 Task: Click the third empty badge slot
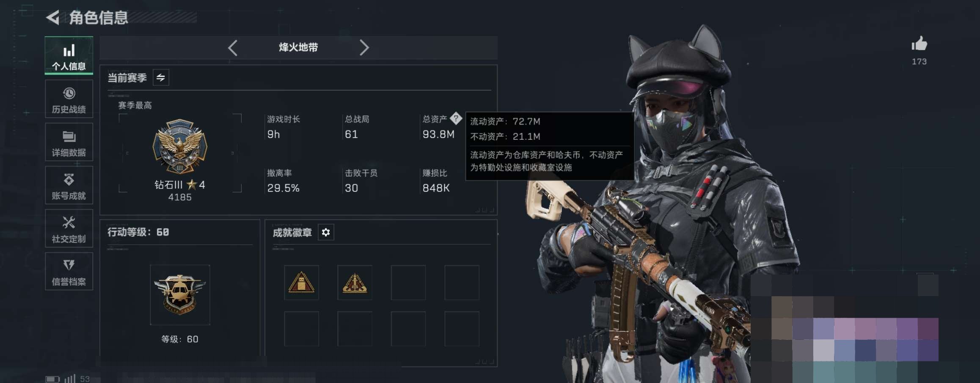click(x=408, y=283)
